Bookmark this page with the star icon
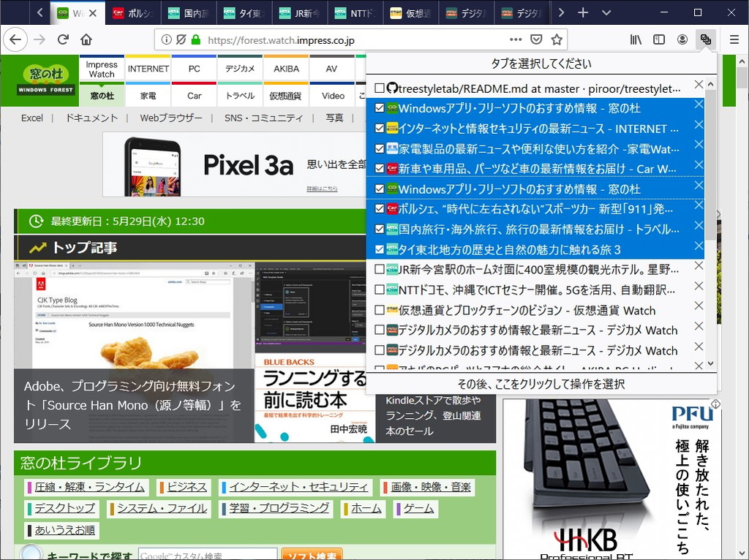This screenshot has width=749, height=560. (557, 39)
